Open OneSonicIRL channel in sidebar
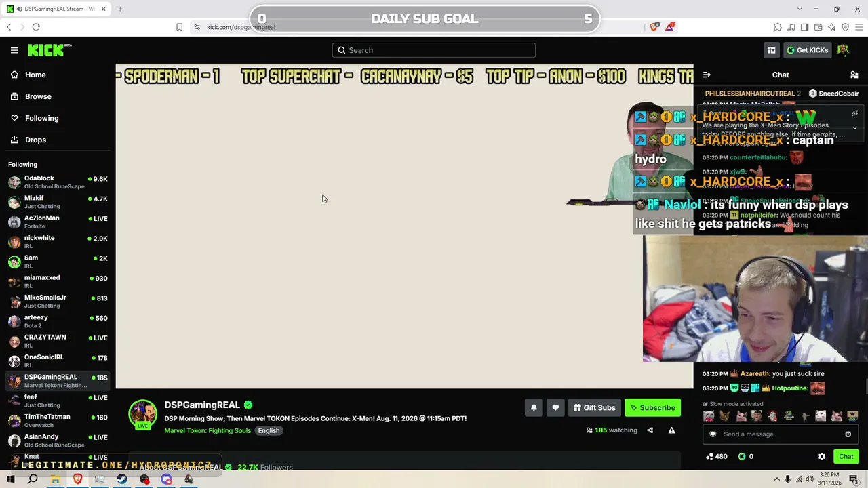Screen dimensions: 868x488 (x=57, y=361)
